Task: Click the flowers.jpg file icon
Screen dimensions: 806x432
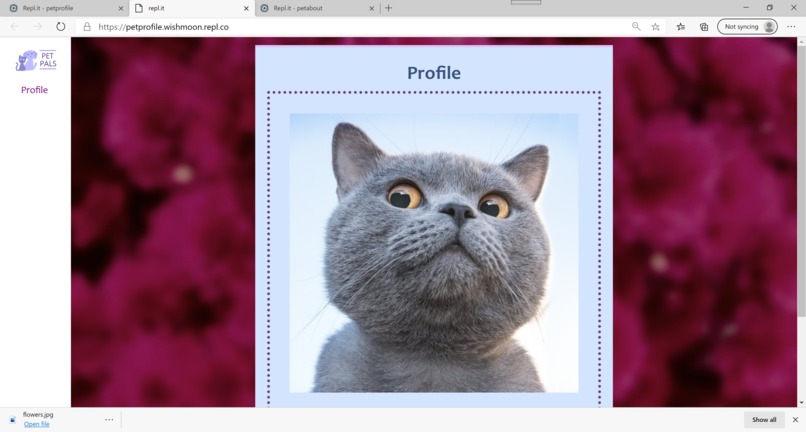Action: click(12, 420)
